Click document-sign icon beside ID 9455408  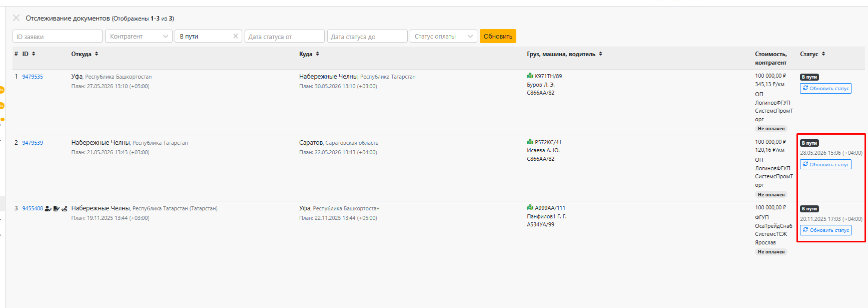coord(56,208)
